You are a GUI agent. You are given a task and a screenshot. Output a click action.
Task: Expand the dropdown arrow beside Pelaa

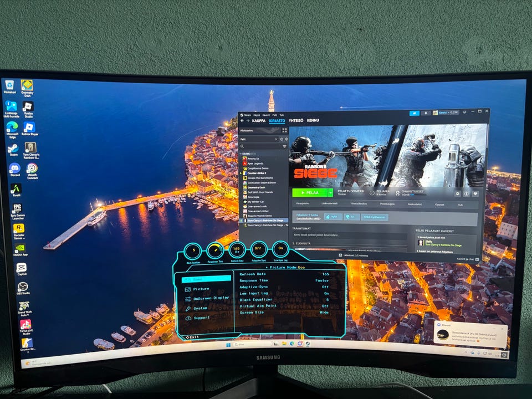tap(330, 193)
